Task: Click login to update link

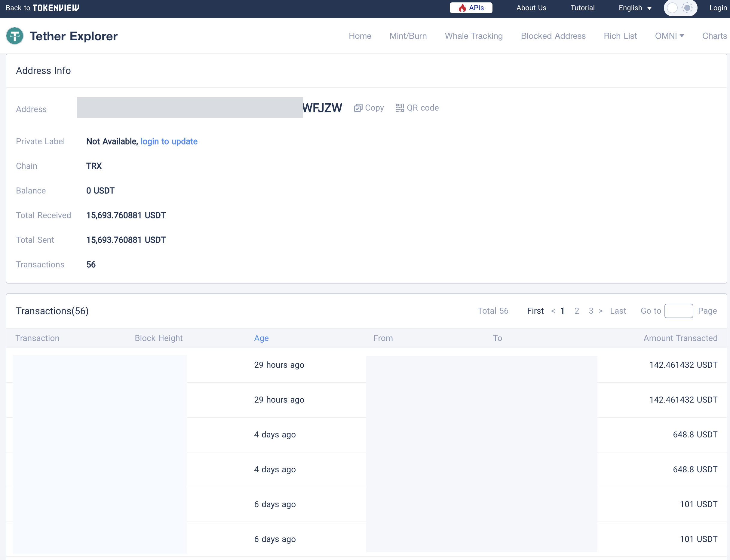Action: coord(169,141)
